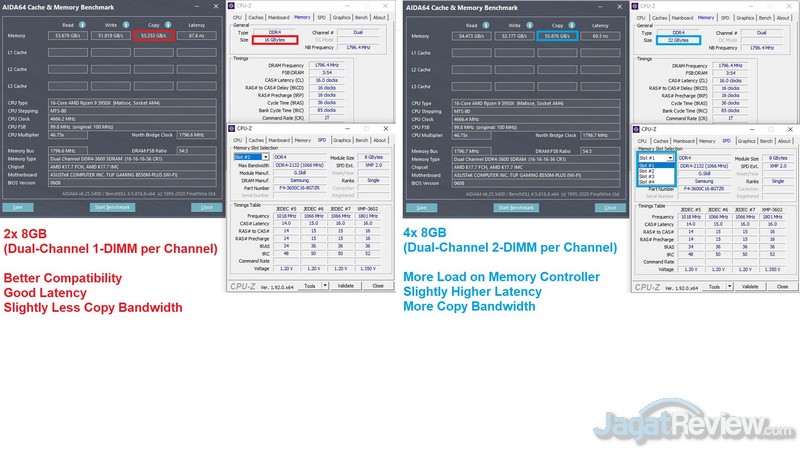
Task: Click Save in right AIDA64 window
Action: [x=421, y=208]
